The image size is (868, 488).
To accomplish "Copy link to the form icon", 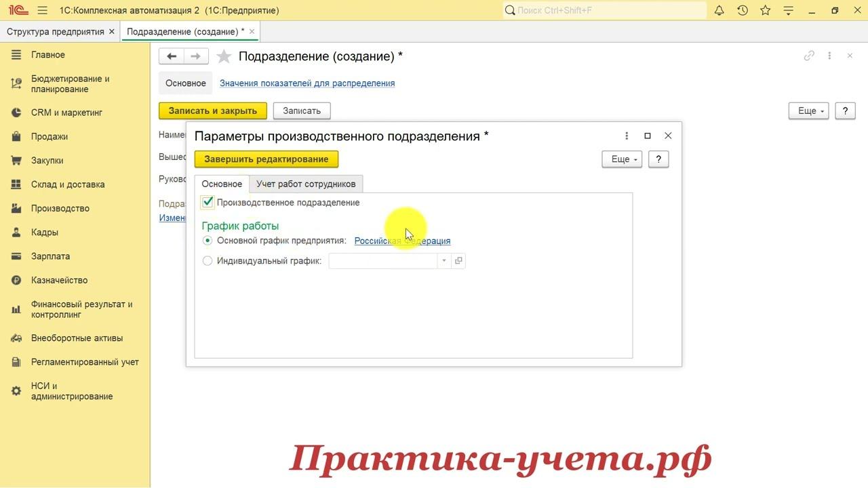I will 809,56.
